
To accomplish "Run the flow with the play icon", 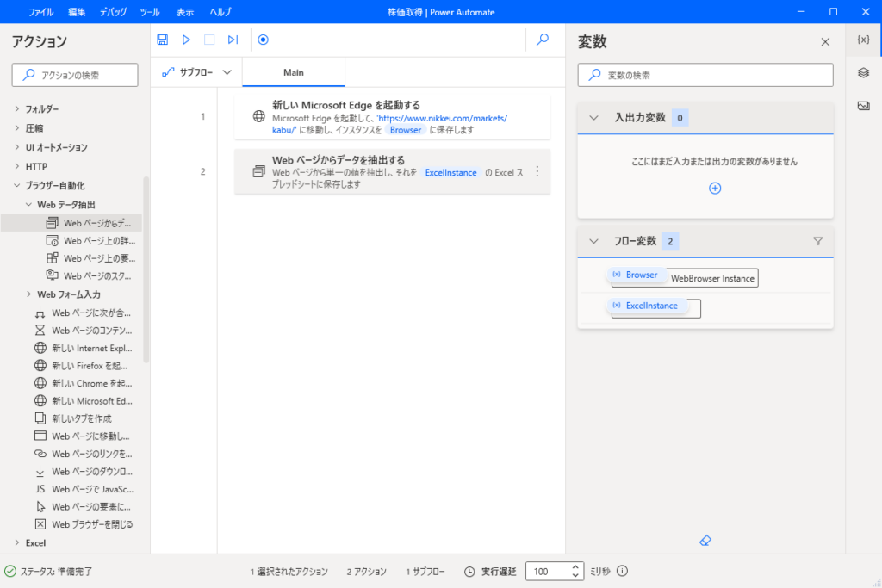I will click(186, 40).
